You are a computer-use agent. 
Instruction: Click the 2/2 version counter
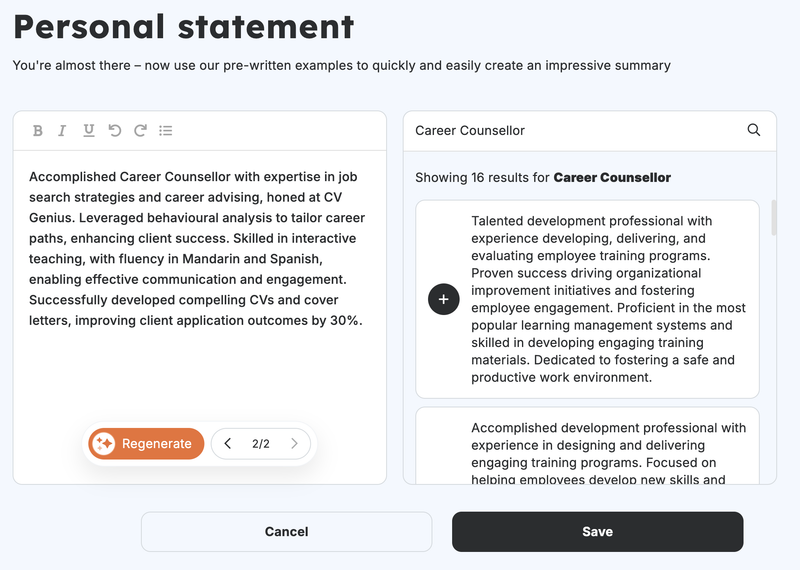[x=261, y=444]
